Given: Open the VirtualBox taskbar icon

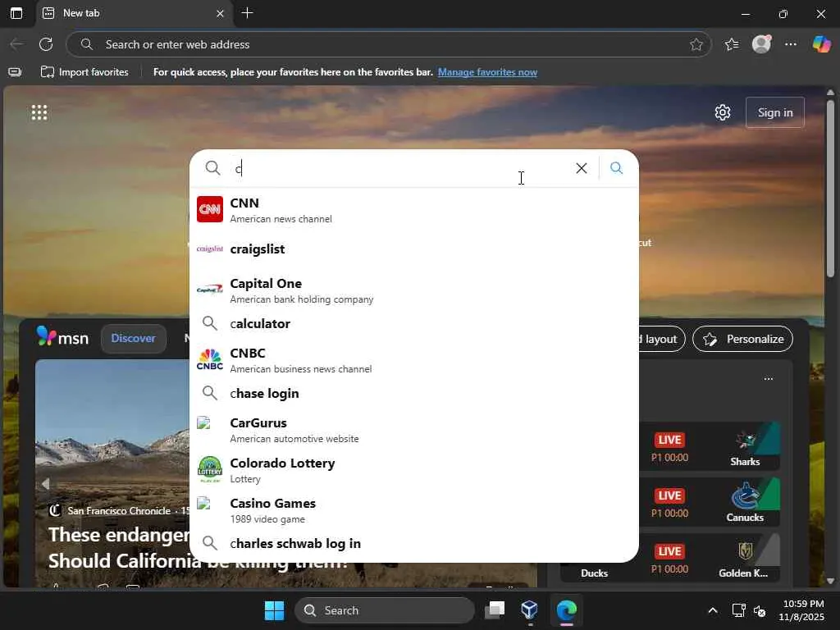Looking at the screenshot, I should [529, 610].
